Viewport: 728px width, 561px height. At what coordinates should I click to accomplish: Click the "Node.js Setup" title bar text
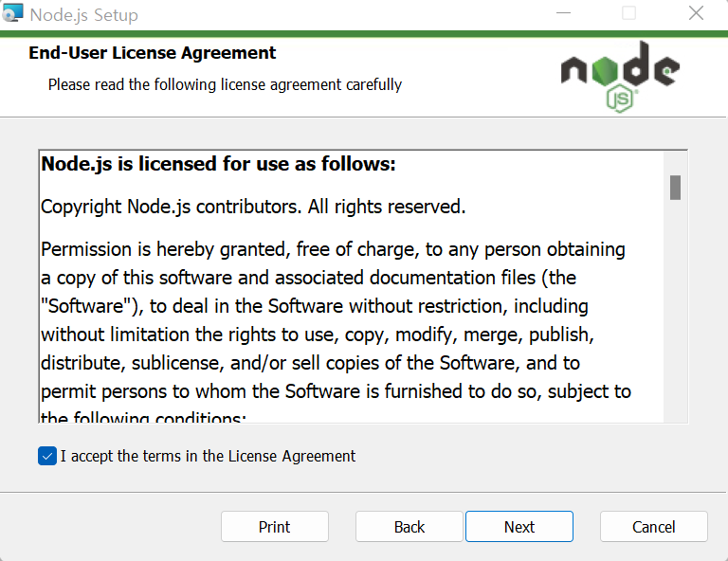coord(84,15)
